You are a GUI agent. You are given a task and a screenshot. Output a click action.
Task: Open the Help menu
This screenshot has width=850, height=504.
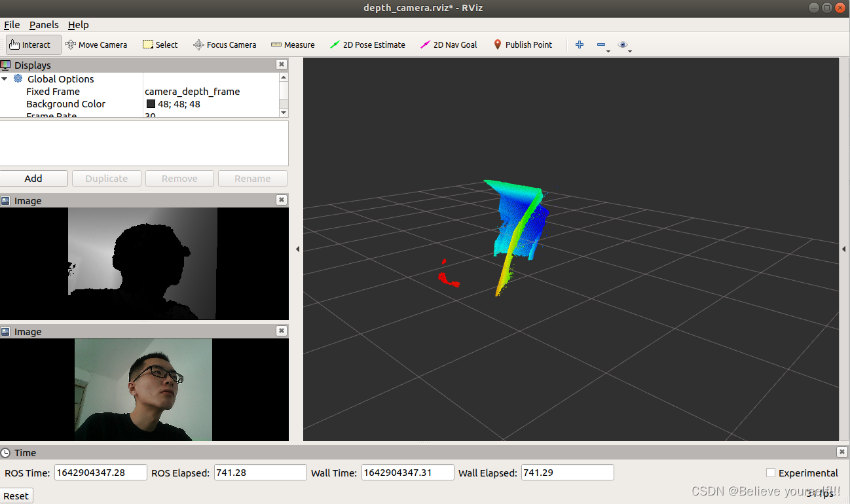tap(79, 25)
